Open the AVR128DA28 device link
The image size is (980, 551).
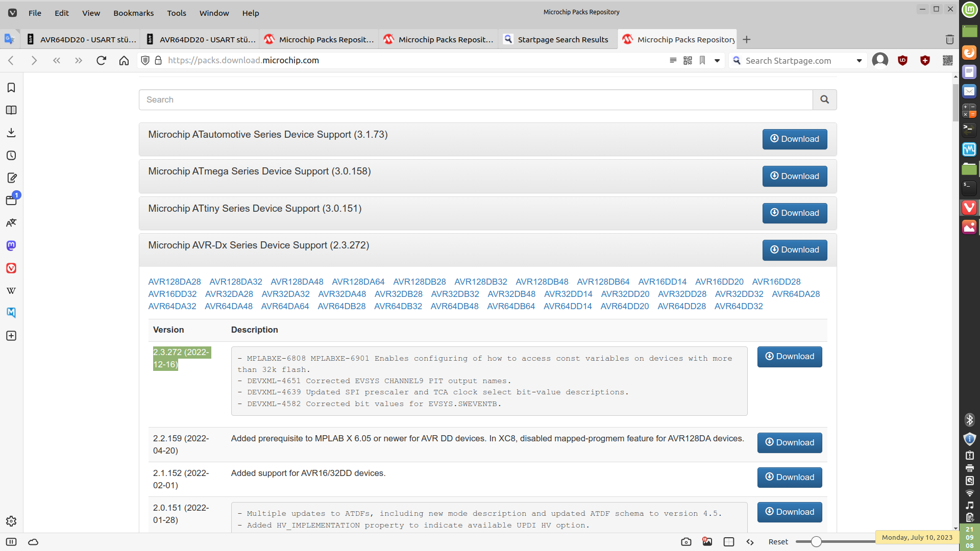pyautogui.click(x=175, y=282)
